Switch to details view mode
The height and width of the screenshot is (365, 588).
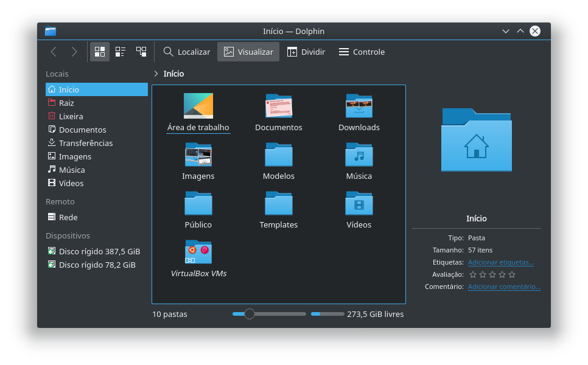pos(141,52)
